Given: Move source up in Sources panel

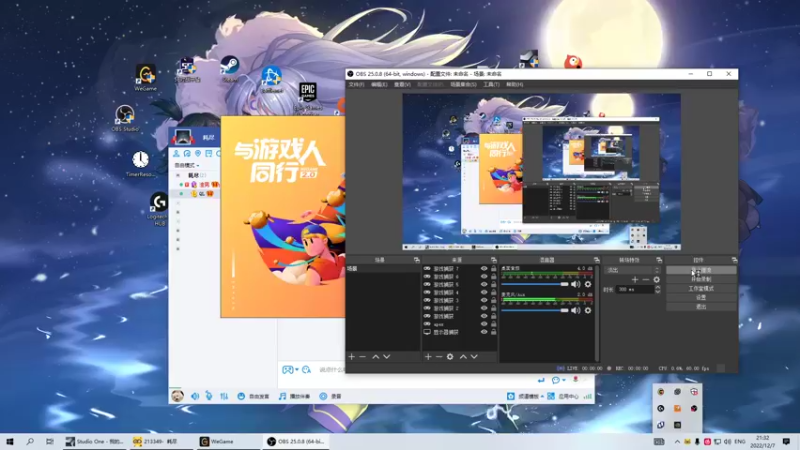Looking at the screenshot, I should point(463,357).
